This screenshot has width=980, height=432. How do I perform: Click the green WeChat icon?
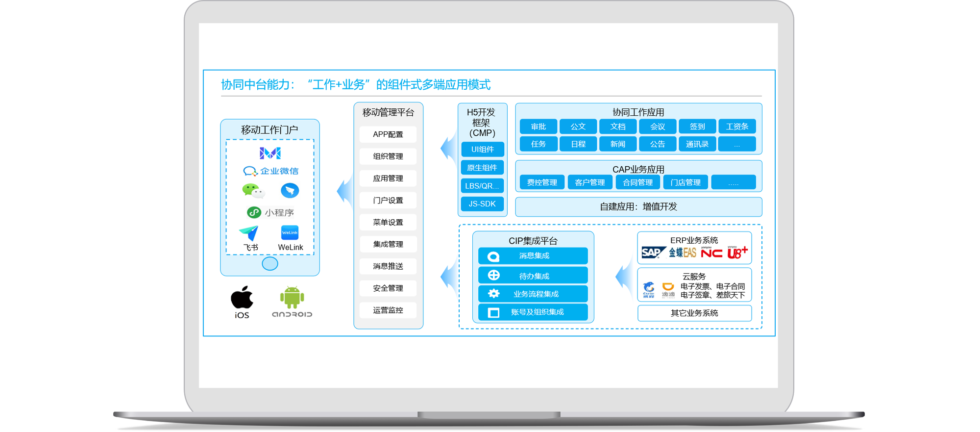click(252, 190)
